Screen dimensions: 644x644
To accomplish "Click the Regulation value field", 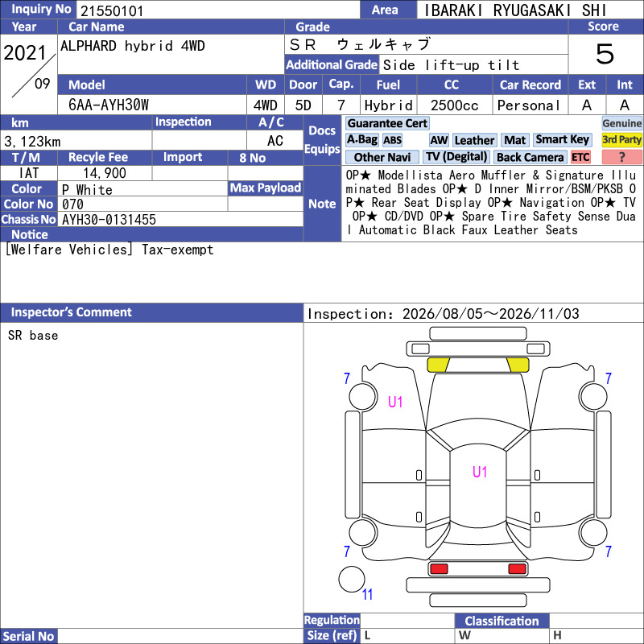I will 407,620.
